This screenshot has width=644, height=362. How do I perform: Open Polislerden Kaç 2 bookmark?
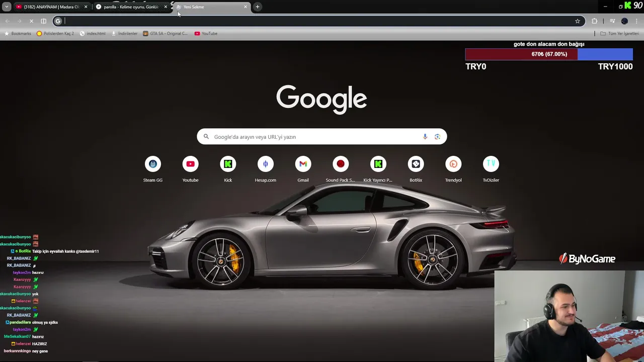[x=55, y=34]
